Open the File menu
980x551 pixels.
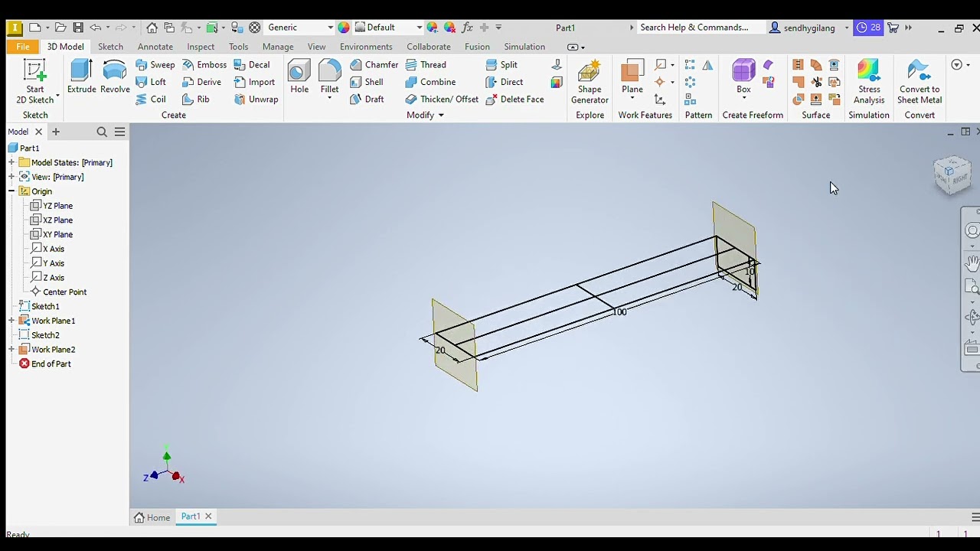pos(23,47)
